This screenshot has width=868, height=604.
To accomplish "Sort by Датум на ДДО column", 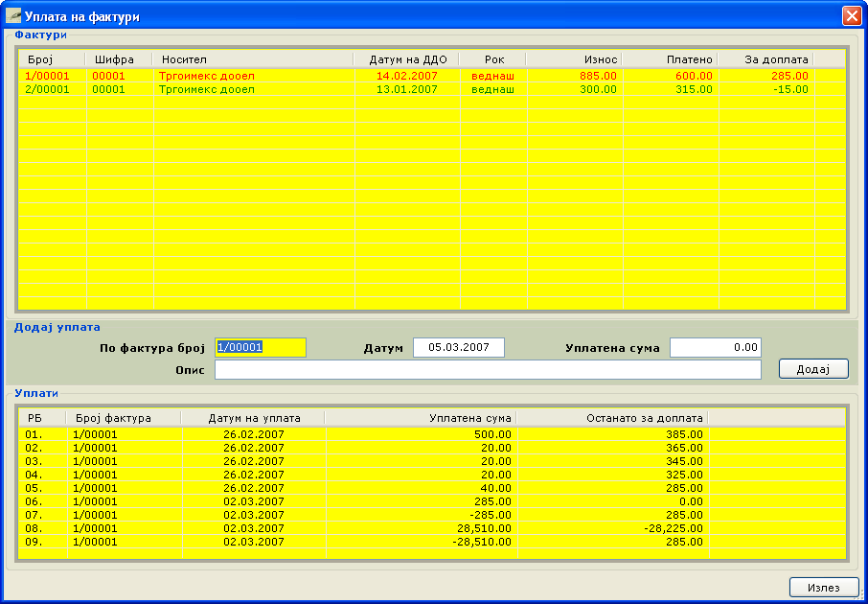I will click(407, 59).
